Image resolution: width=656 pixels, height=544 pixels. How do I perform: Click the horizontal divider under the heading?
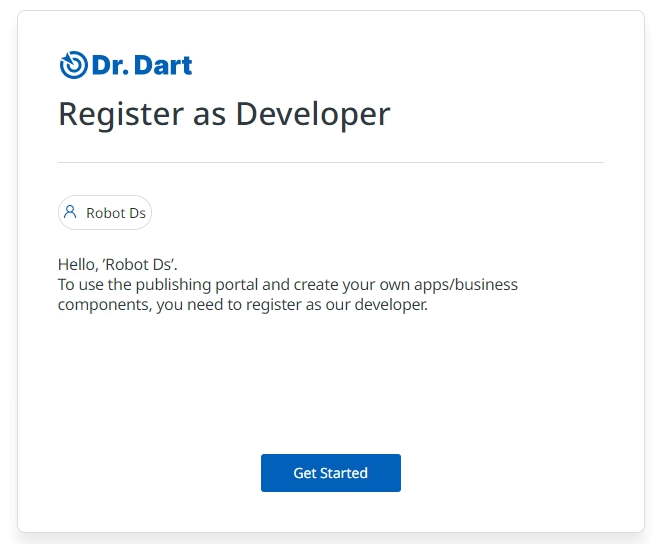click(331, 162)
